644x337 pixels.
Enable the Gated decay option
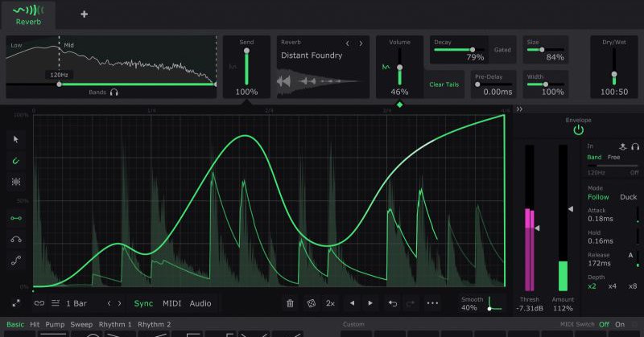click(x=502, y=50)
